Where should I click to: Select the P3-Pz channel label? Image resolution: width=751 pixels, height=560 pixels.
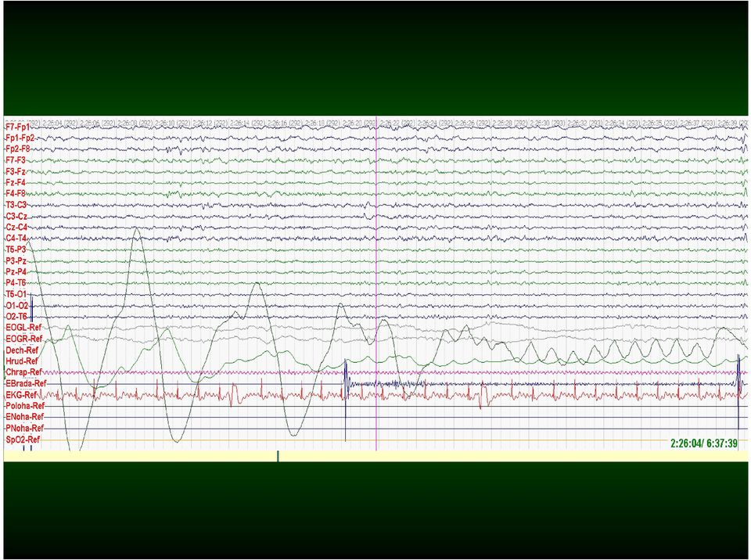(x=16, y=261)
